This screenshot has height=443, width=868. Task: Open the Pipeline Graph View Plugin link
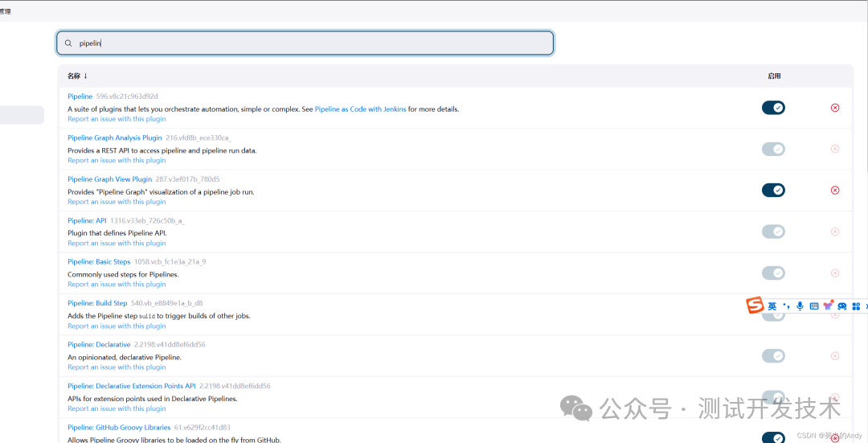(x=109, y=179)
